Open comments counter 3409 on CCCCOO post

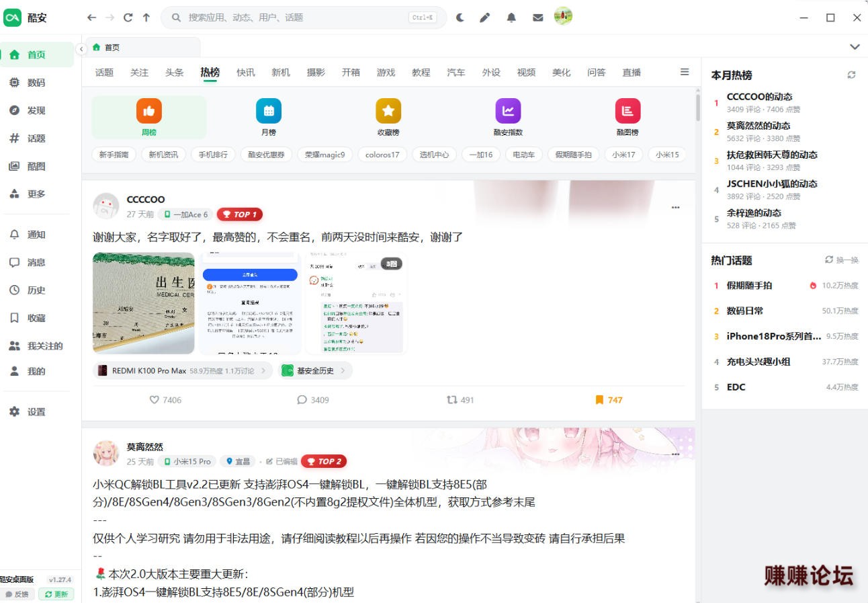point(313,400)
